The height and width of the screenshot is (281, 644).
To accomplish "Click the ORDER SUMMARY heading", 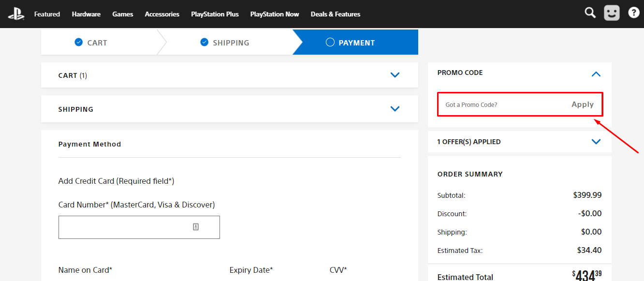I will pyautogui.click(x=470, y=174).
